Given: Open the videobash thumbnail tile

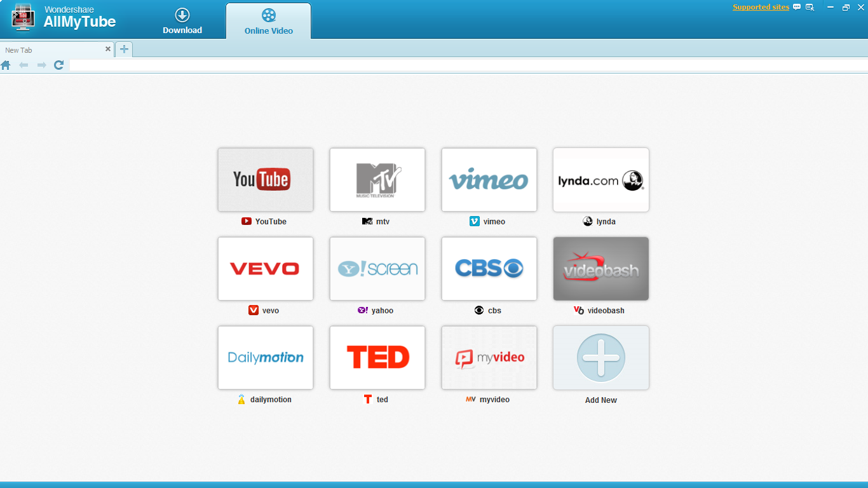Looking at the screenshot, I should coord(601,269).
